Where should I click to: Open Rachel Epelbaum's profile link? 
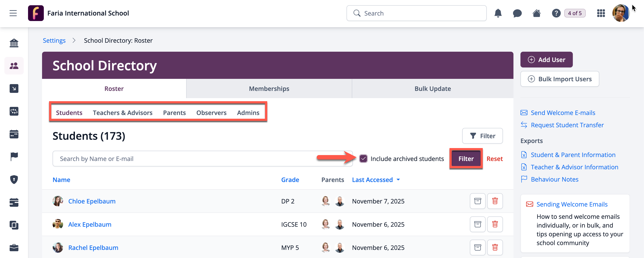[93, 247]
